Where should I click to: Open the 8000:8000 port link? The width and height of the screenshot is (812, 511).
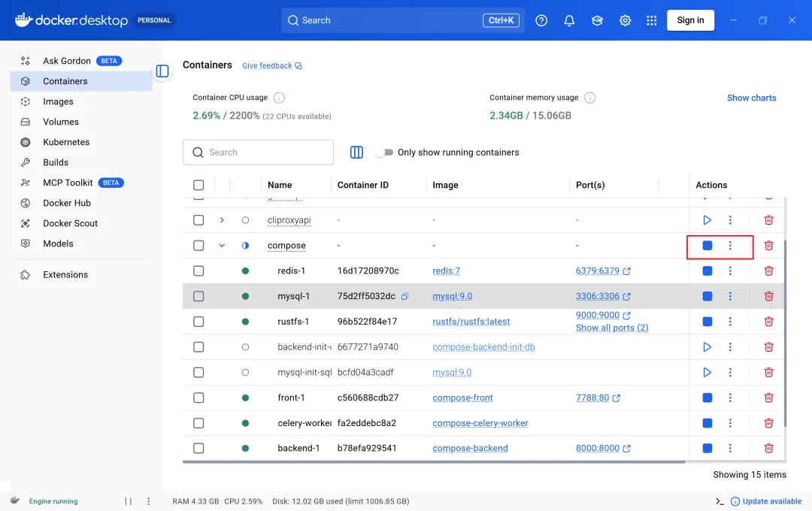(x=597, y=449)
